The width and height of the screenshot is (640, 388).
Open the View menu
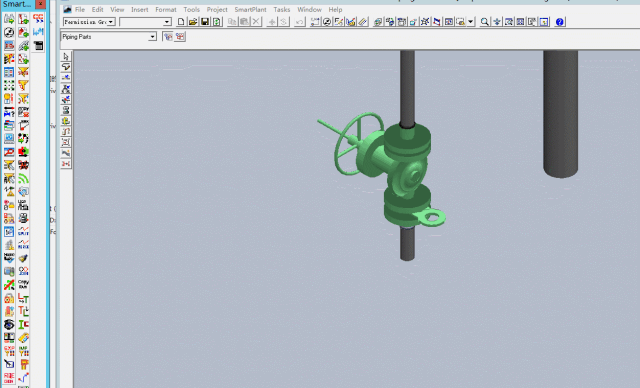[x=117, y=9]
